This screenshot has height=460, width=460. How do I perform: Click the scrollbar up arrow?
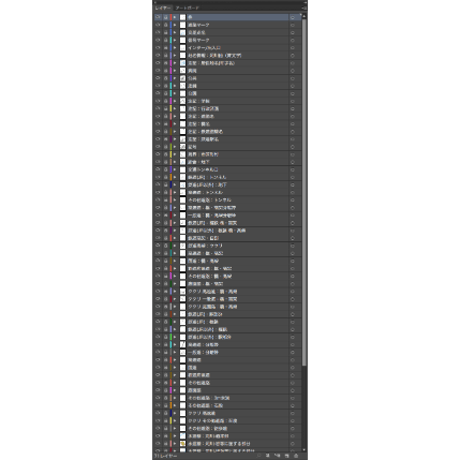(304, 16)
